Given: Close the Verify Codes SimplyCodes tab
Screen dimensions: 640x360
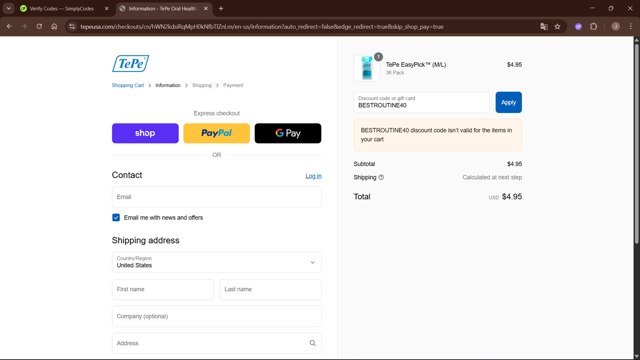Looking at the screenshot, I should point(107,8).
